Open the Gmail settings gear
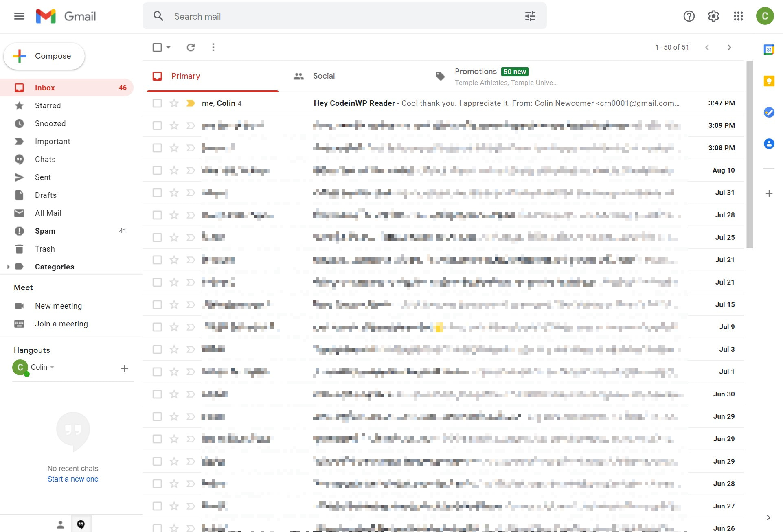Viewport: 783px width, 532px height. [x=713, y=16]
